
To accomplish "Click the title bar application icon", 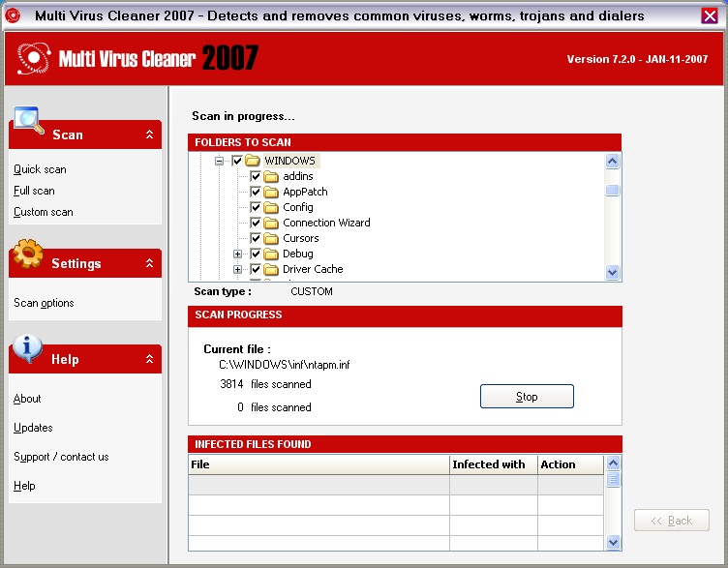I will (13, 15).
